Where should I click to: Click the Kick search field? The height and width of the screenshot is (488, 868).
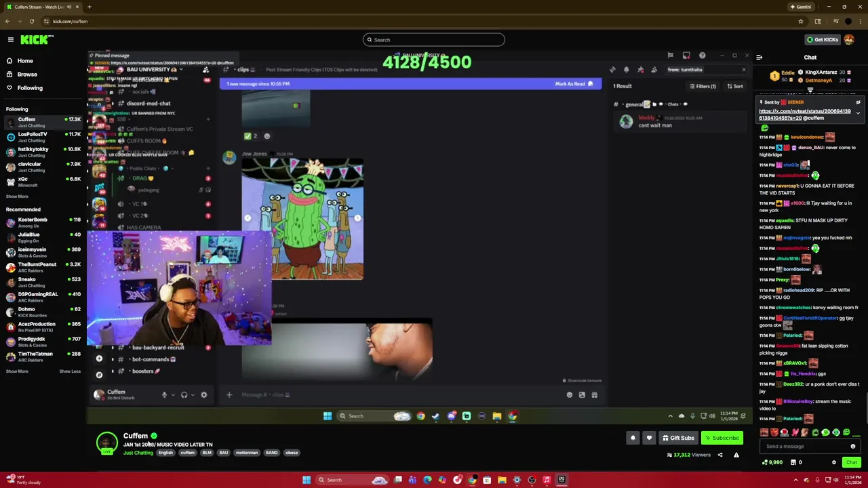pos(434,40)
